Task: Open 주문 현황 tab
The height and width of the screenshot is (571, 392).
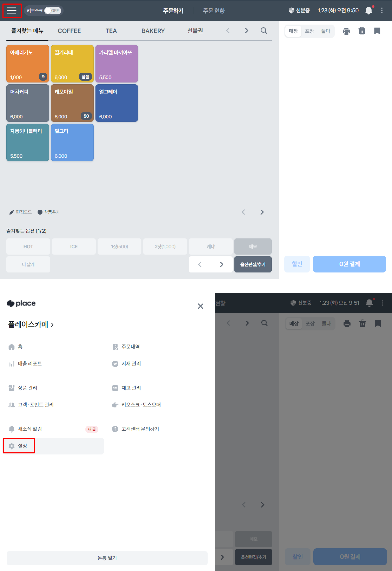Action: click(214, 11)
